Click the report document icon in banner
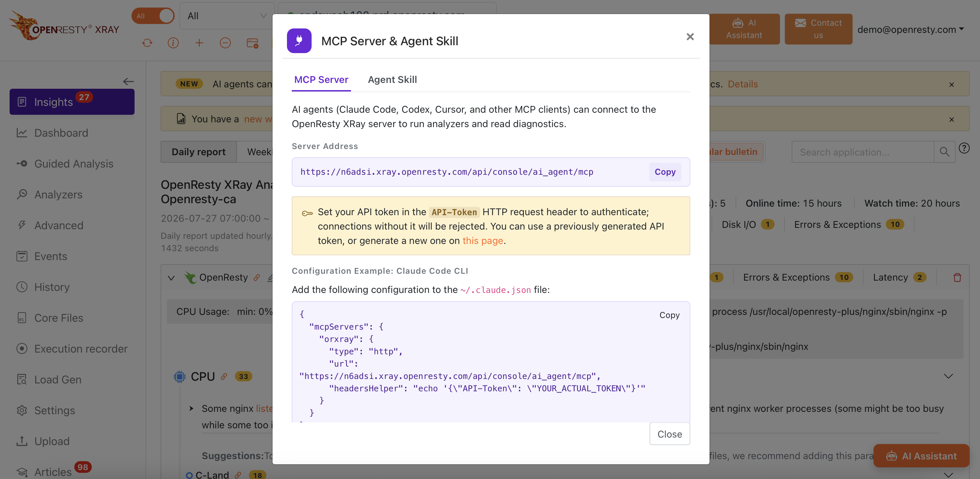Screen dimensions: 980x479 181,119
